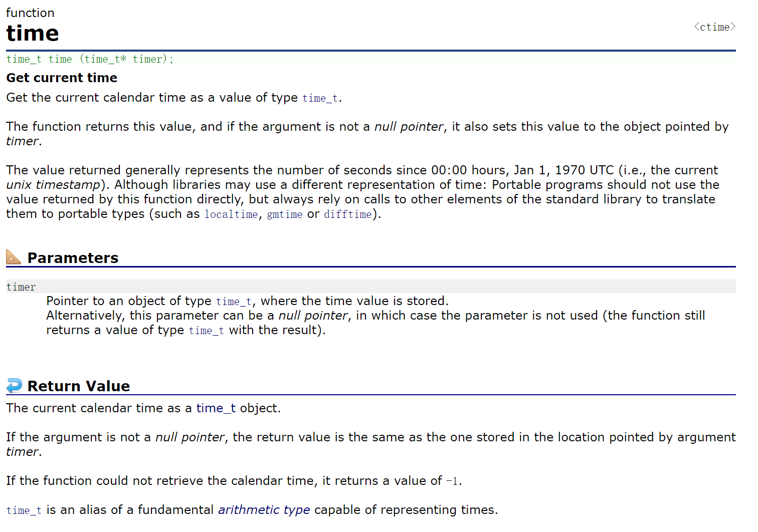Open the localtime function link

[x=231, y=214]
